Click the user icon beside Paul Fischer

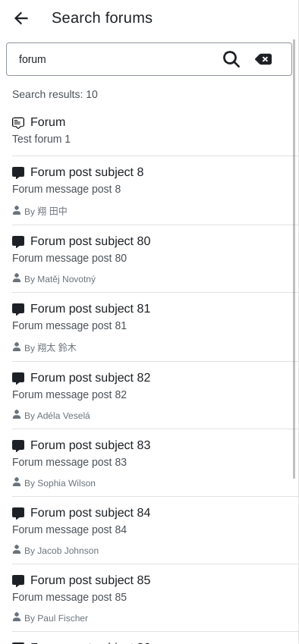17,617
